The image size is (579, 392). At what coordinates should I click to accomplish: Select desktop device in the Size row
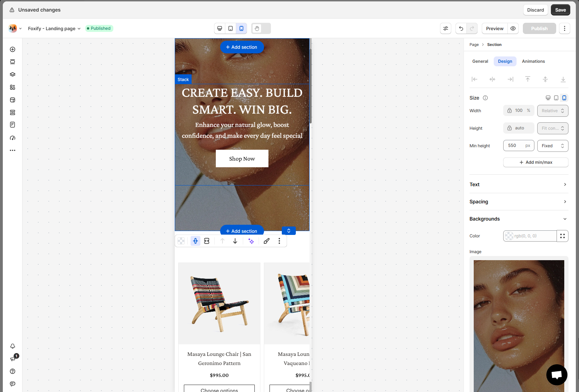[548, 98]
